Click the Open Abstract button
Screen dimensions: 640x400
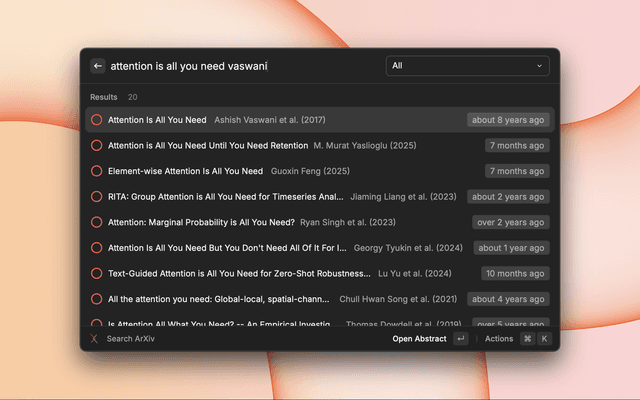coord(419,339)
